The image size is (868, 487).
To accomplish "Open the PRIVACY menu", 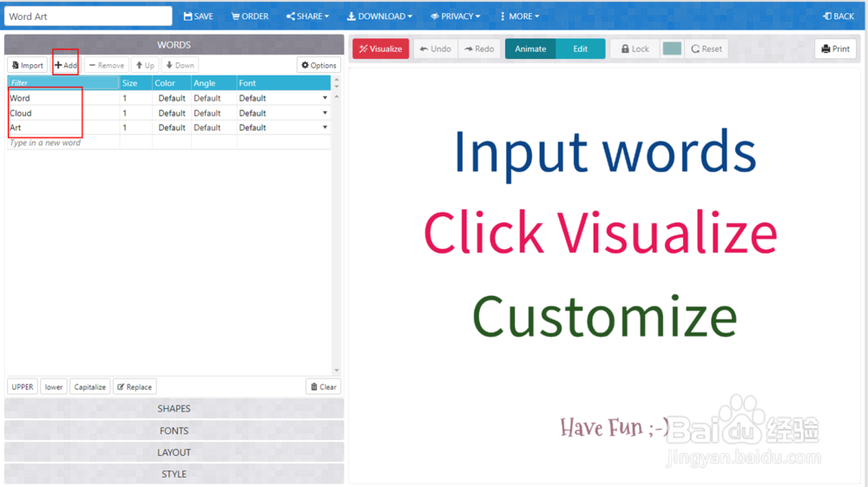I will tap(455, 16).
